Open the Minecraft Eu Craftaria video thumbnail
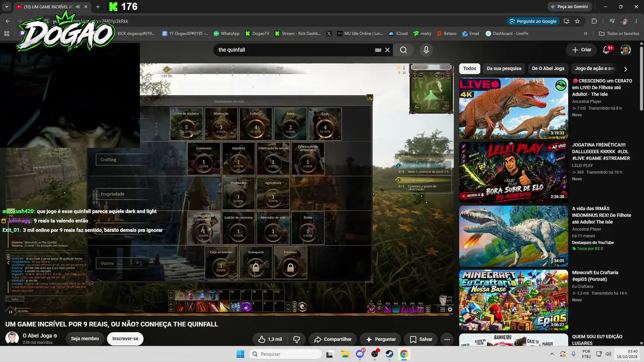The image size is (644, 362). tap(513, 300)
